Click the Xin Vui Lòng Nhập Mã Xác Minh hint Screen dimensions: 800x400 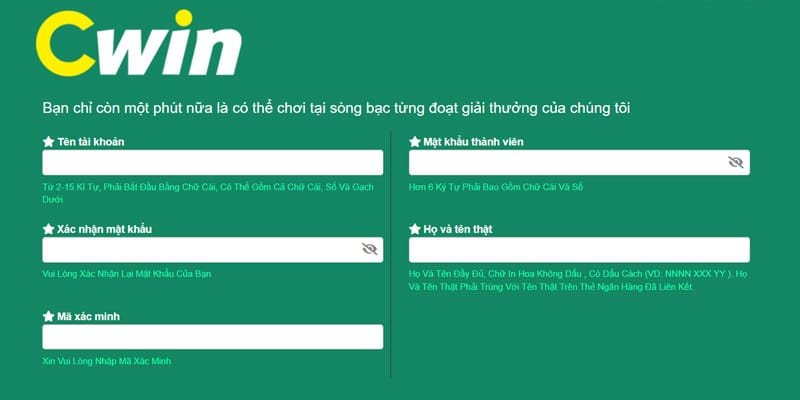click(107, 361)
